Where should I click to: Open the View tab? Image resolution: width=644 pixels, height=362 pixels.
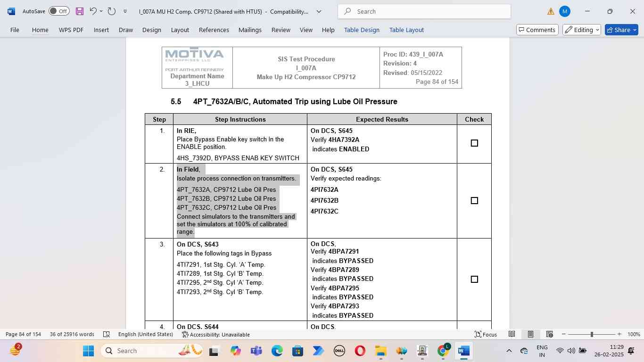tap(306, 30)
